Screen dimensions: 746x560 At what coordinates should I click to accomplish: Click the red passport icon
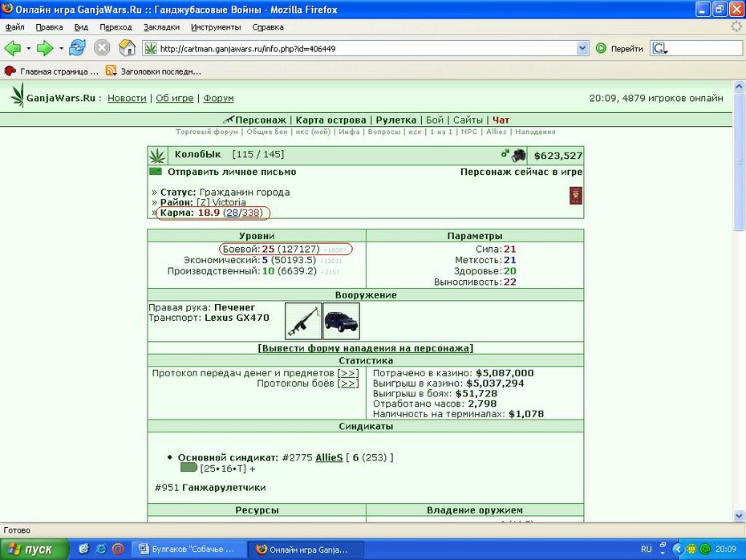[x=576, y=196]
